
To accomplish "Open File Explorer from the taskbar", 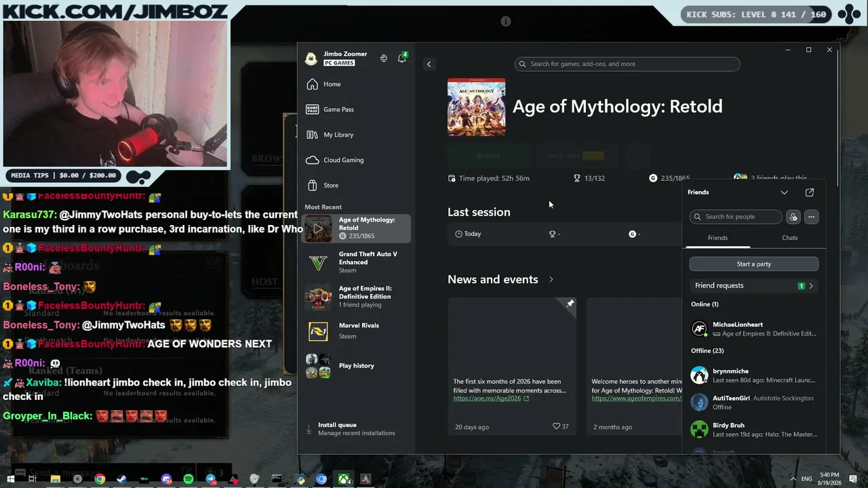I will [56, 479].
